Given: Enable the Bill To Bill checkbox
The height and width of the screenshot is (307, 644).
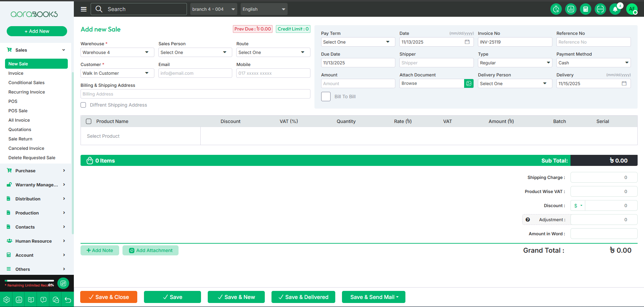Looking at the screenshot, I should click(x=326, y=97).
